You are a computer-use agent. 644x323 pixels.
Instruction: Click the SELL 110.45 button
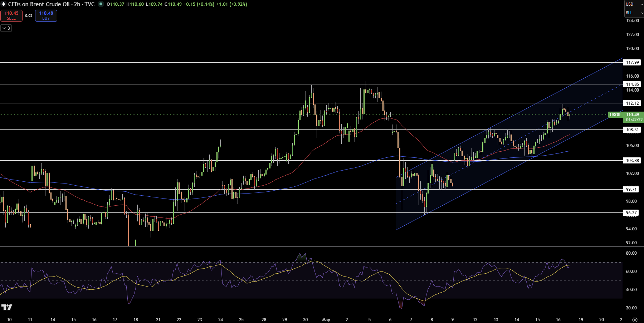pyautogui.click(x=11, y=16)
